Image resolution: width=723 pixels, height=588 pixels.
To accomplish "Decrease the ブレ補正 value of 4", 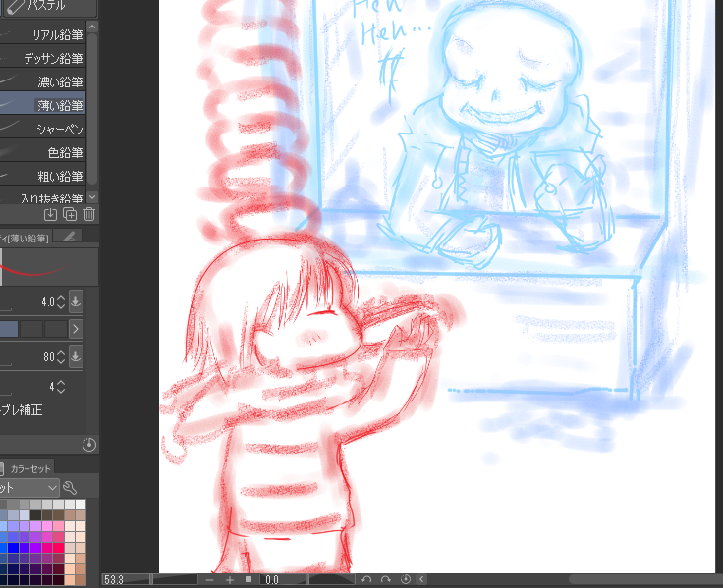I will [x=61, y=391].
